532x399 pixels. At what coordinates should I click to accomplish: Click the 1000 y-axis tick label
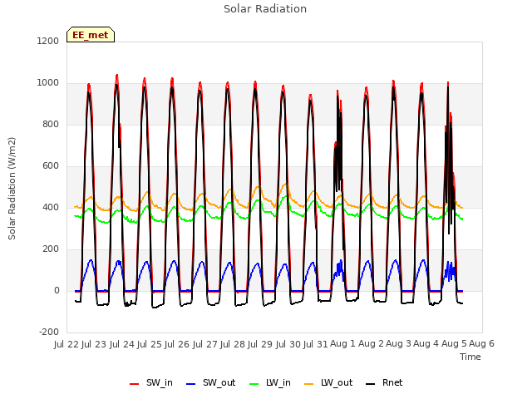(x=48, y=83)
